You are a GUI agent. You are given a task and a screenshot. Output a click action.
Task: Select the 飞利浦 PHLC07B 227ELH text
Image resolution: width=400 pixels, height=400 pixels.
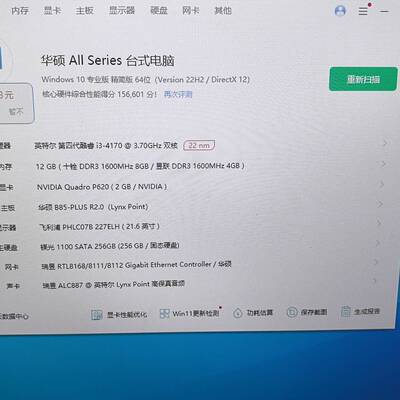coord(99,227)
